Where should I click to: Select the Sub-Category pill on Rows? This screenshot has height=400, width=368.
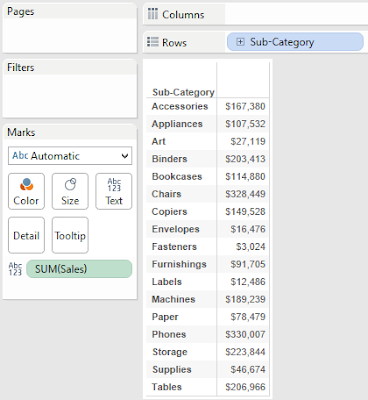coord(295,42)
